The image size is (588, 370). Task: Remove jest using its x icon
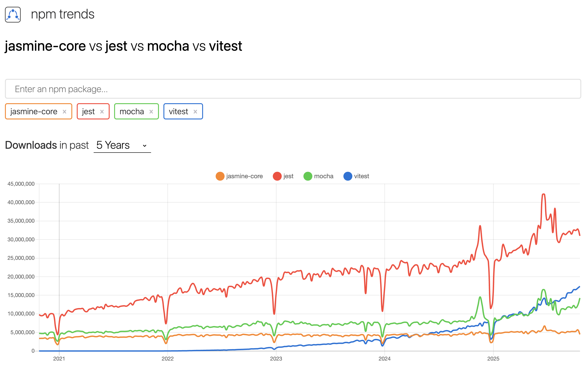pos(102,112)
